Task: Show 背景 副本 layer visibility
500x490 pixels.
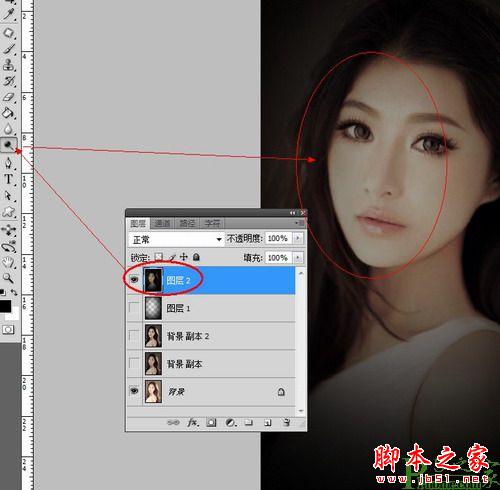Action: tap(134, 363)
